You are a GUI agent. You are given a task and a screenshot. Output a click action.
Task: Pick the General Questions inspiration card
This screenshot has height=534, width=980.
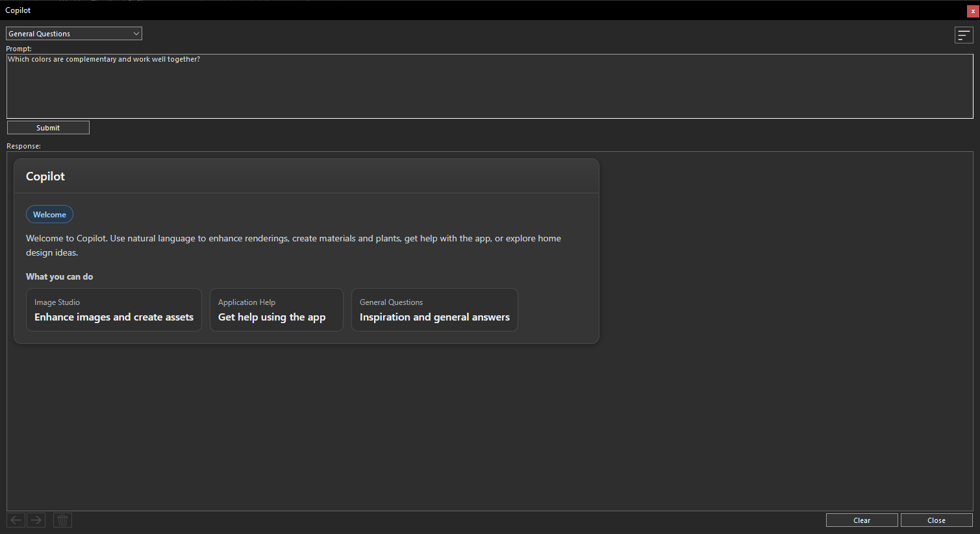pyautogui.click(x=434, y=310)
